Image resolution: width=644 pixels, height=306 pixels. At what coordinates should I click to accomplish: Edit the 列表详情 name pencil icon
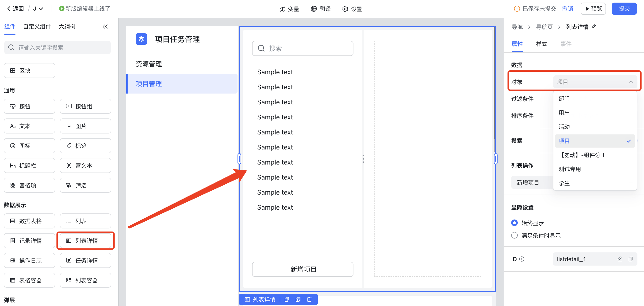coord(594,27)
